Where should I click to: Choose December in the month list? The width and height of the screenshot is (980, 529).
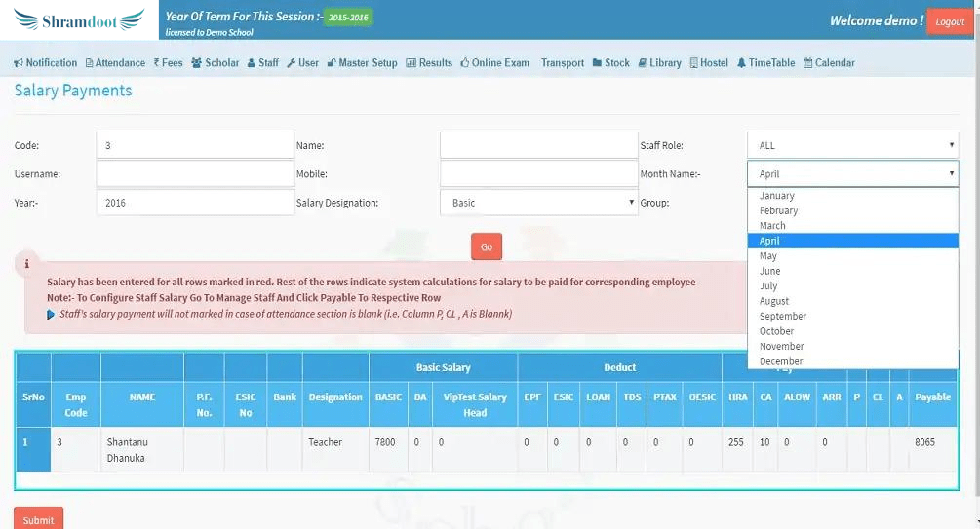[781, 361]
